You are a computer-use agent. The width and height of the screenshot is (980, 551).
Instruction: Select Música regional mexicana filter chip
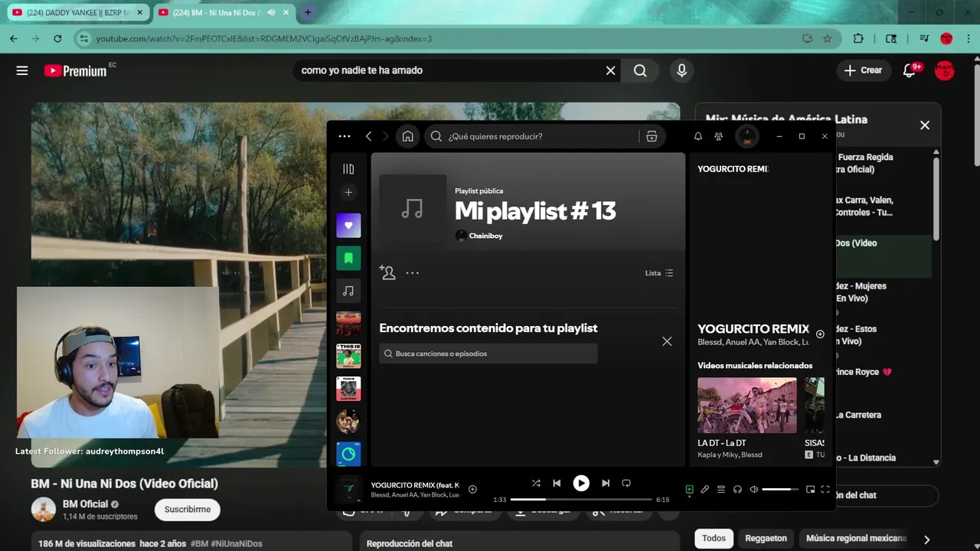coord(856,539)
